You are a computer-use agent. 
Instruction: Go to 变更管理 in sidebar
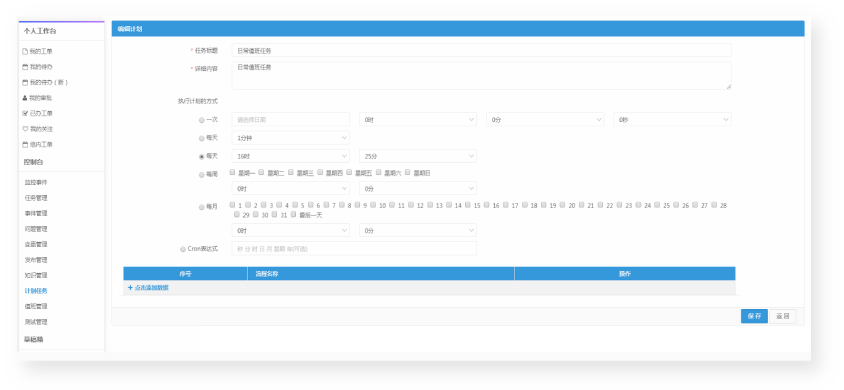click(x=36, y=244)
